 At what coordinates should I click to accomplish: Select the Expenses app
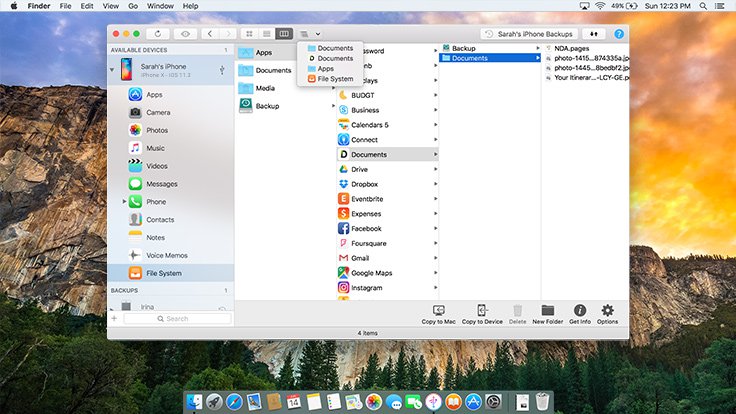[388, 214]
